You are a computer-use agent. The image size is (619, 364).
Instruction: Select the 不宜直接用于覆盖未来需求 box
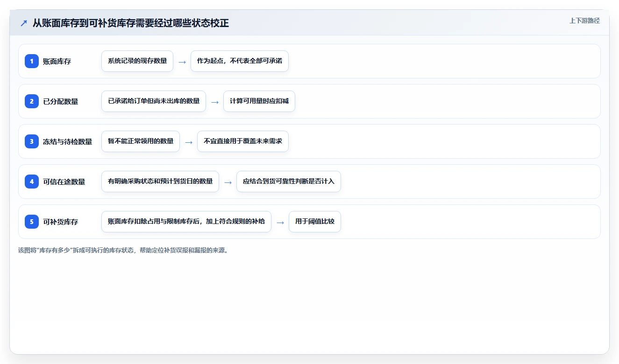coord(243,141)
